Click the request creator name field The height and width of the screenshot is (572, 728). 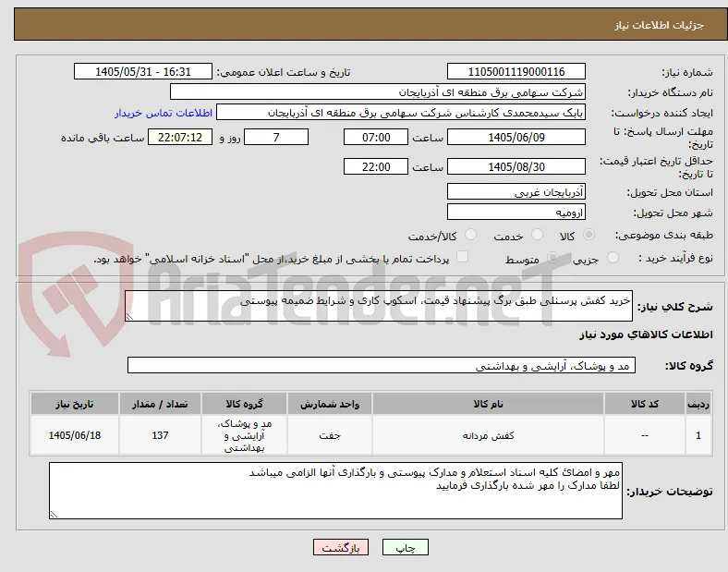click(401, 113)
